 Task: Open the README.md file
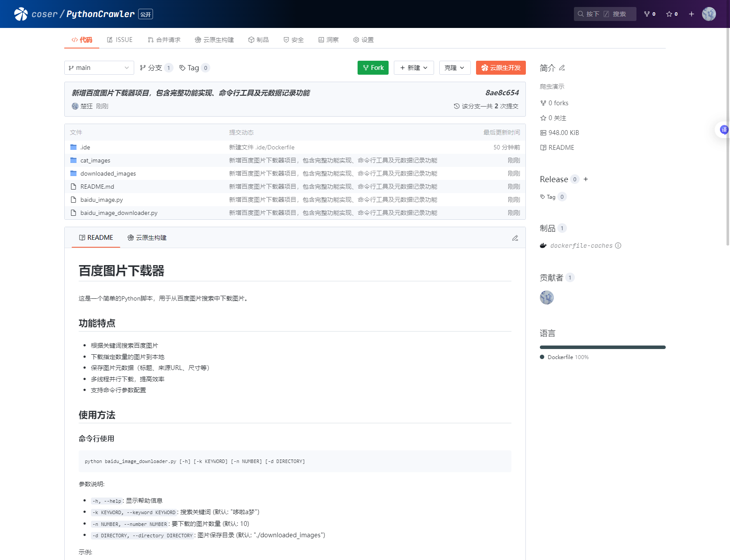[97, 187]
